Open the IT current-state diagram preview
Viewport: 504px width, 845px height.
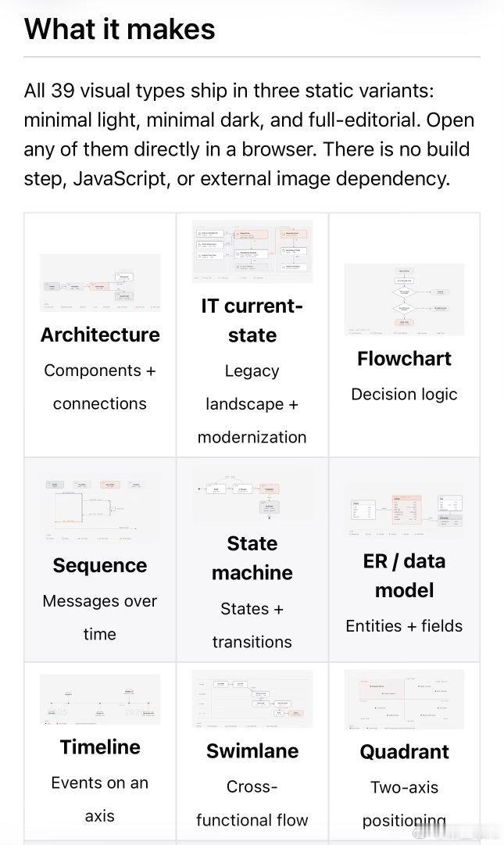click(252, 251)
